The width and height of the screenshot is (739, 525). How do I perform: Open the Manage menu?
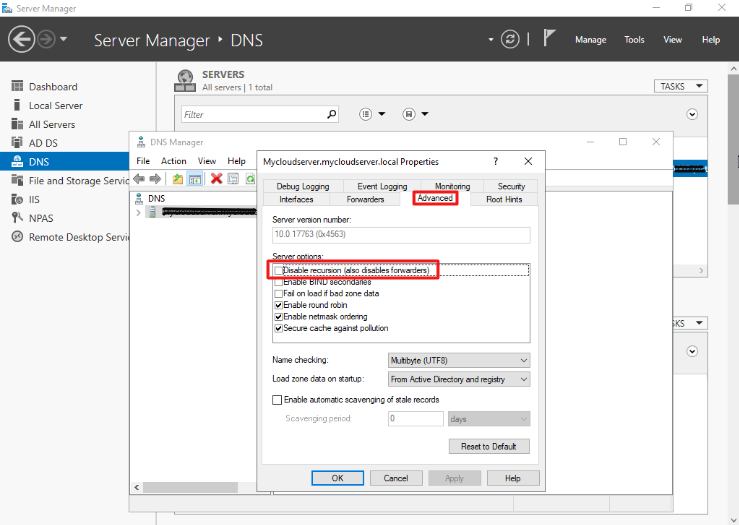[591, 40]
